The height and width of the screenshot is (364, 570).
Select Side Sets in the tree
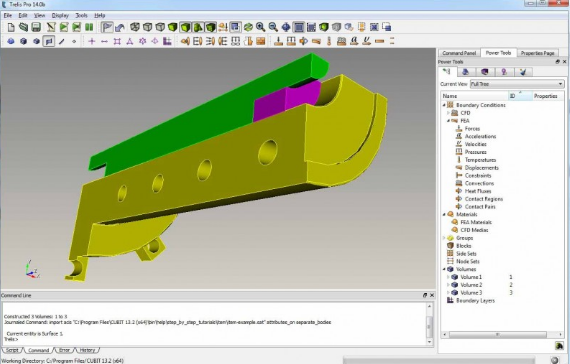point(466,254)
